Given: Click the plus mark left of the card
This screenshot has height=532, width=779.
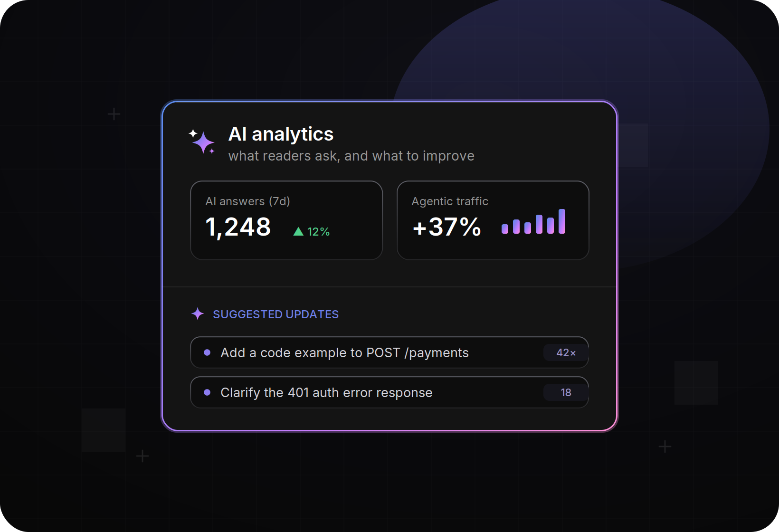Looking at the screenshot, I should (x=114, y=114).
